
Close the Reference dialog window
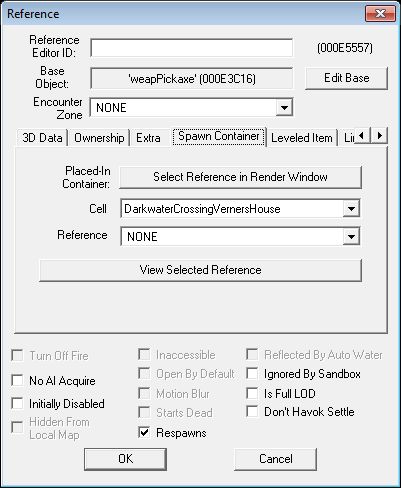click(x=380, y=14)
